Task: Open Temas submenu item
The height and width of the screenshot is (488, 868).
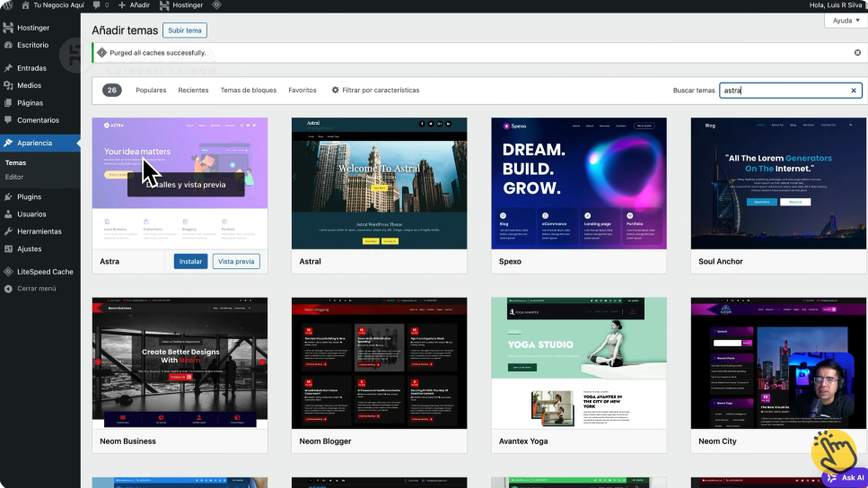Action: point(15,162)
